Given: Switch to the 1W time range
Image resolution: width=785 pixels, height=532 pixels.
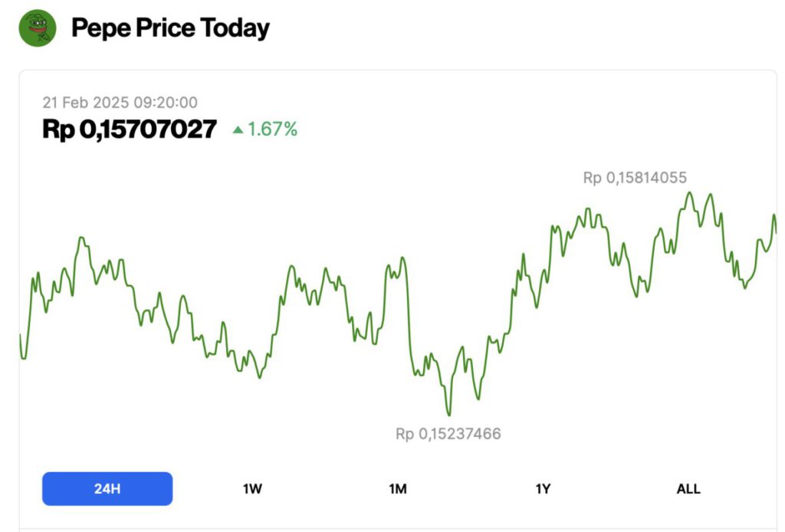Looking at the screenshot, I should 252,488.
